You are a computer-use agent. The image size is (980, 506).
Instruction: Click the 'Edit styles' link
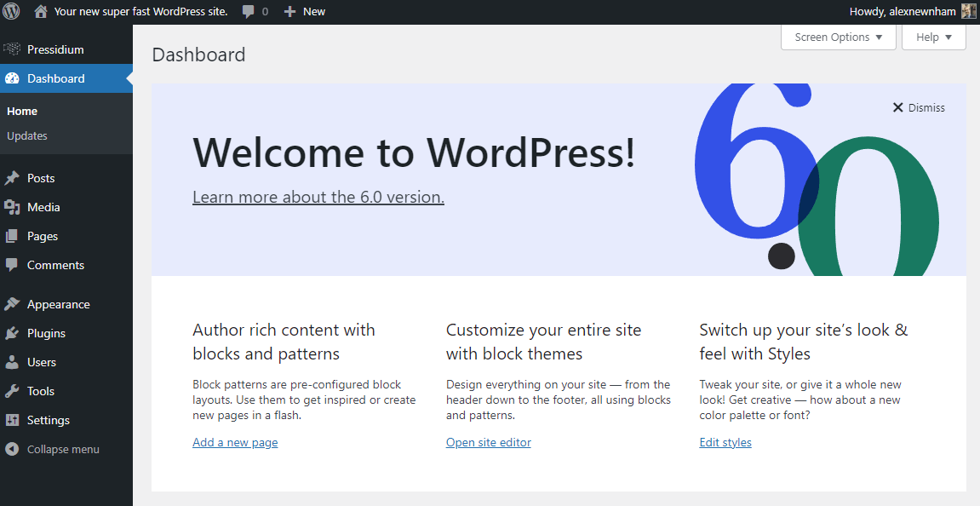coord(725,442)
